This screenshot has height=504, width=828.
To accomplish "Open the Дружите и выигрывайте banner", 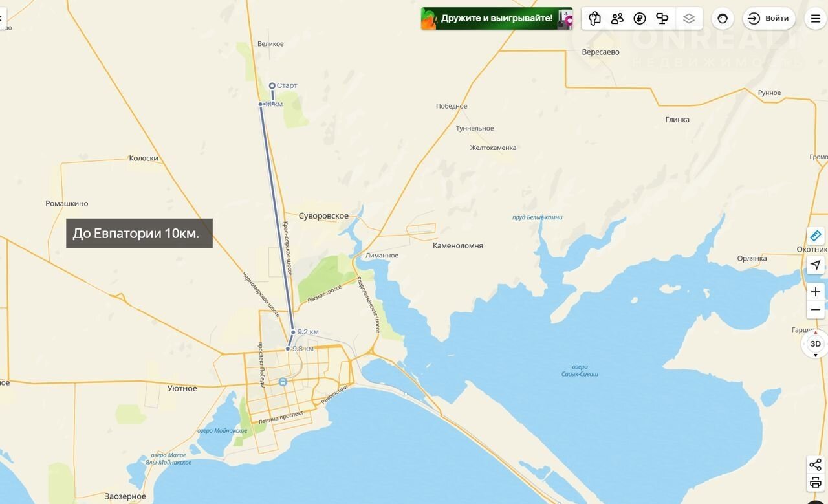I will [x=497, y=18].
